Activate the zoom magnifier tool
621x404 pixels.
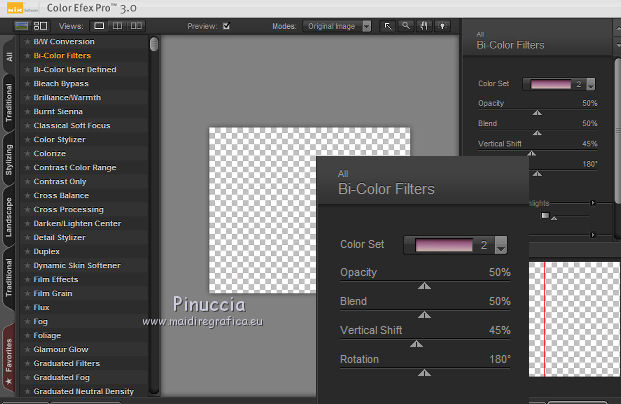click(x=406, y=25)
